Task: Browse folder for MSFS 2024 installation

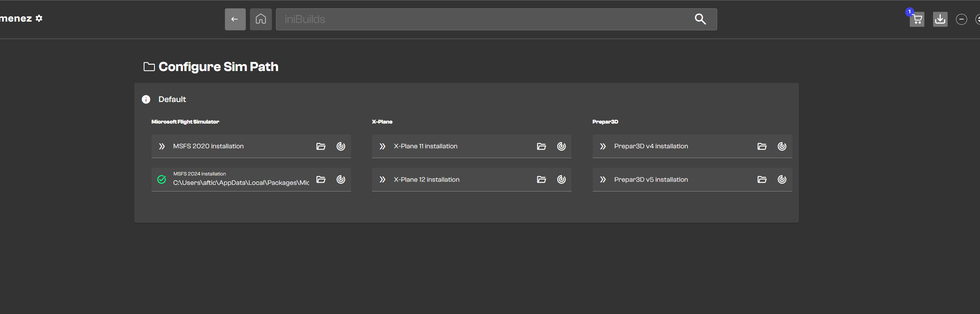Action: point(321,180)
